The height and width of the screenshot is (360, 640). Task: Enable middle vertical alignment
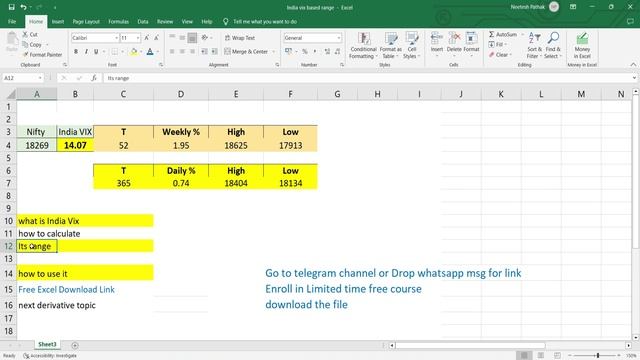182,38
